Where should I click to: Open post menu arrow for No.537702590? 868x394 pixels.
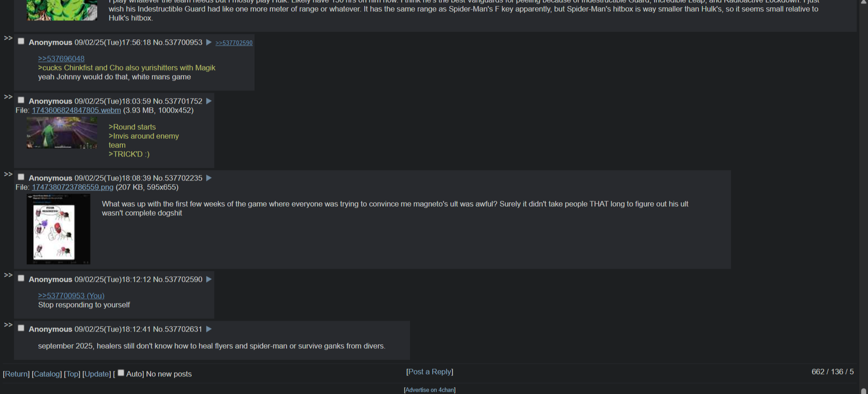coord(209,279)
